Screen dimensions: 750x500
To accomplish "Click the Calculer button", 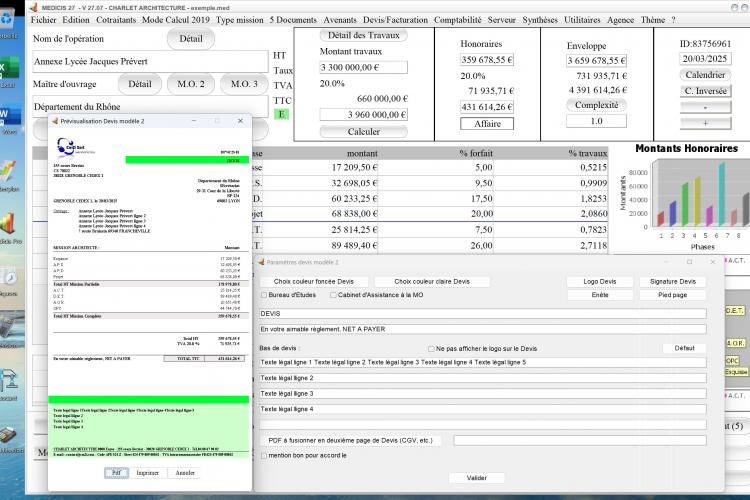I will coord(364,132).
